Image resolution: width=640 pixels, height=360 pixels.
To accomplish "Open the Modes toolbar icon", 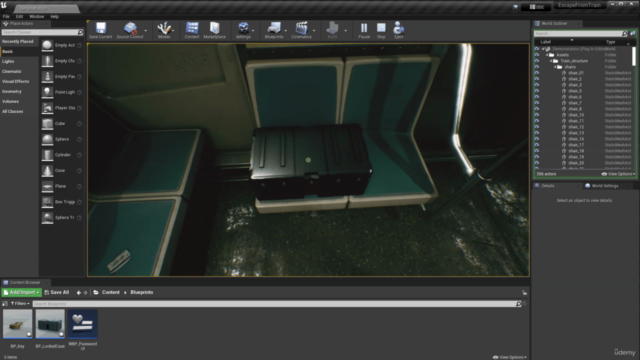I will [x=164, y=28].
